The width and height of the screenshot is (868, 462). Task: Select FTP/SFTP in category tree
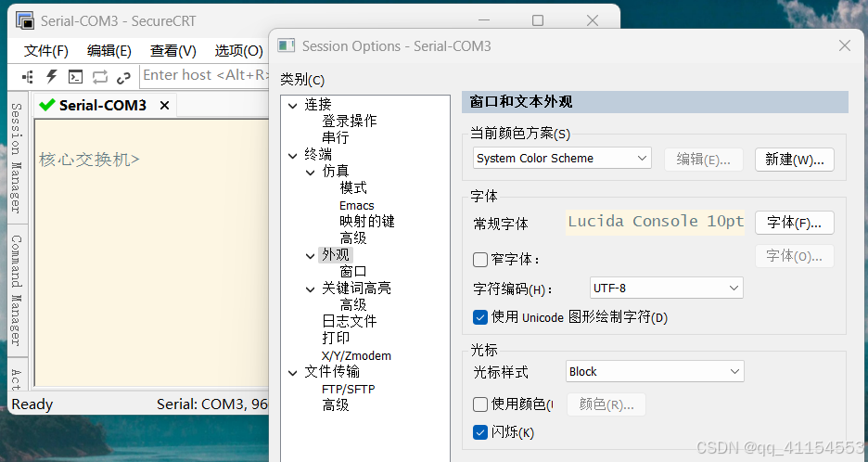[348, 390]
